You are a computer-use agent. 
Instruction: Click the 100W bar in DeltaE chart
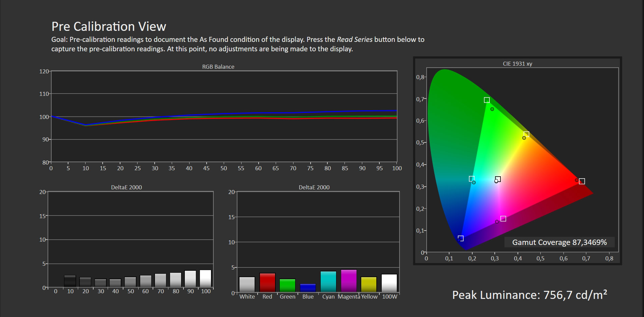[389, 283]
